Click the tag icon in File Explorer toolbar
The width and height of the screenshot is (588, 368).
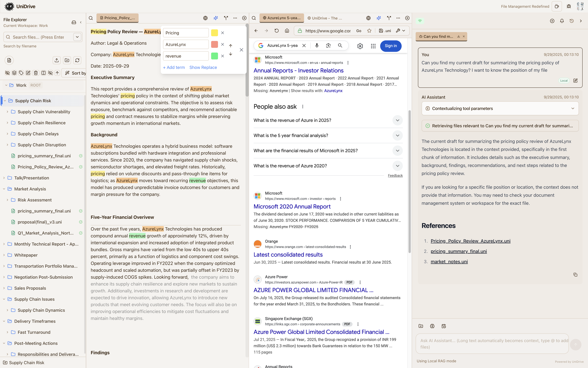click(21, 73)
